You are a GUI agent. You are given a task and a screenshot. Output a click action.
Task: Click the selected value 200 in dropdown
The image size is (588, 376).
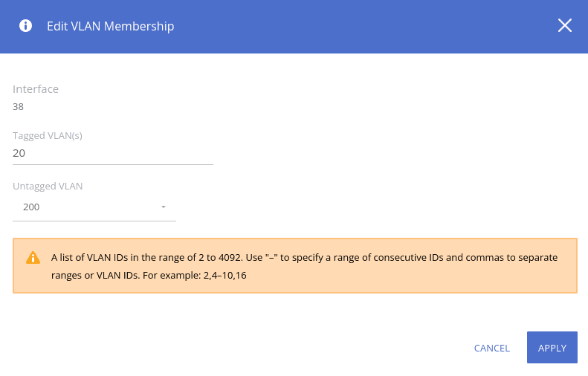(31, 207)
